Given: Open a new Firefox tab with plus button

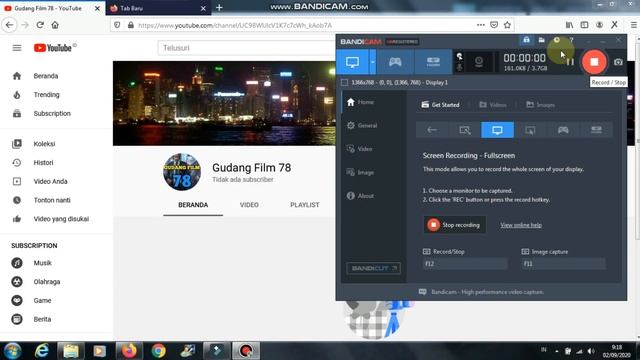Looking at the screenshot, I should 219,8.
